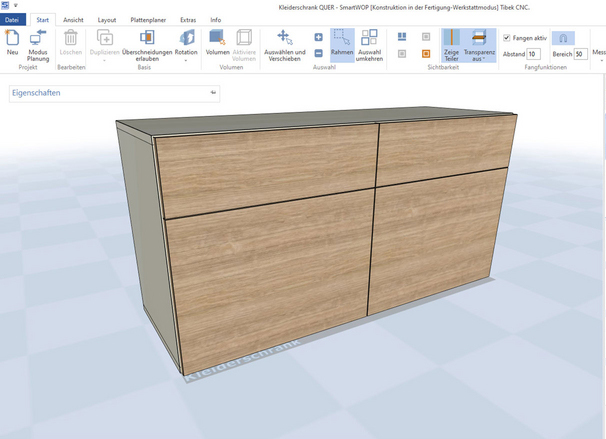Click the blue panels visibility icon
Image resolution: width=606 pixels, height=439 pixels.
402,37
